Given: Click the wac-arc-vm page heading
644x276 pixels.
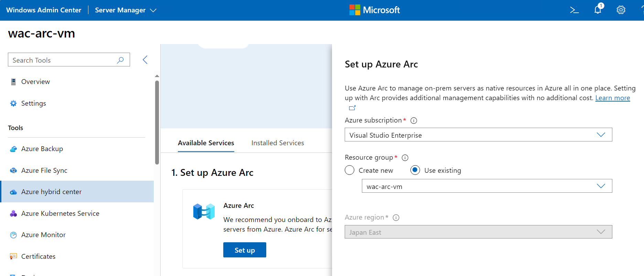Looking at the screenshot, I should 42,33.
